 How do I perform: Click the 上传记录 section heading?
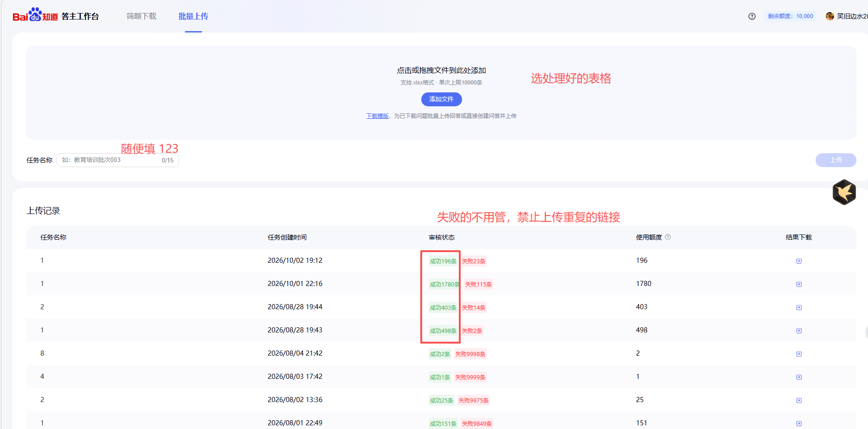pos(44,211)
